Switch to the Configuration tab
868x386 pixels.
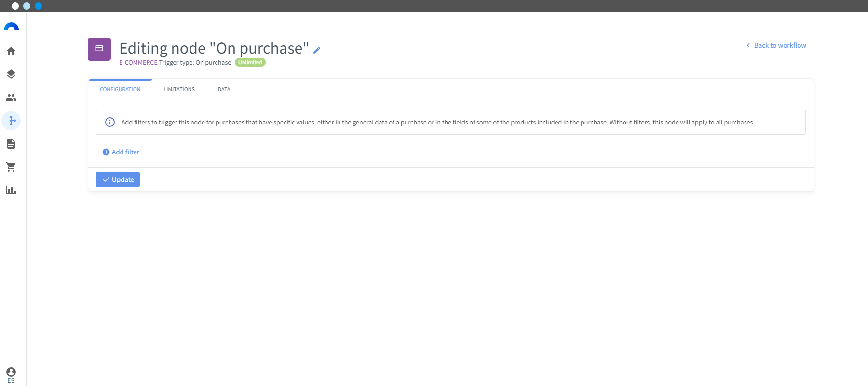tap(120, 89)
